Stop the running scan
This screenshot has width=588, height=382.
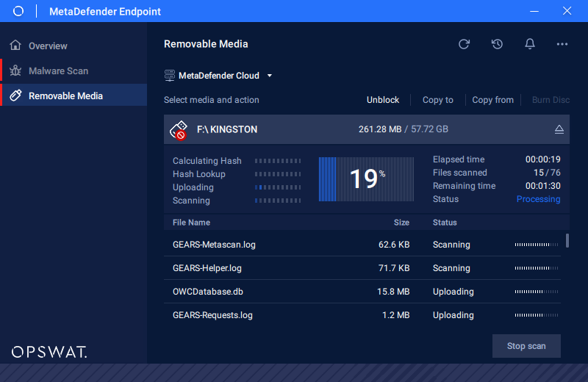pos(526,346)
